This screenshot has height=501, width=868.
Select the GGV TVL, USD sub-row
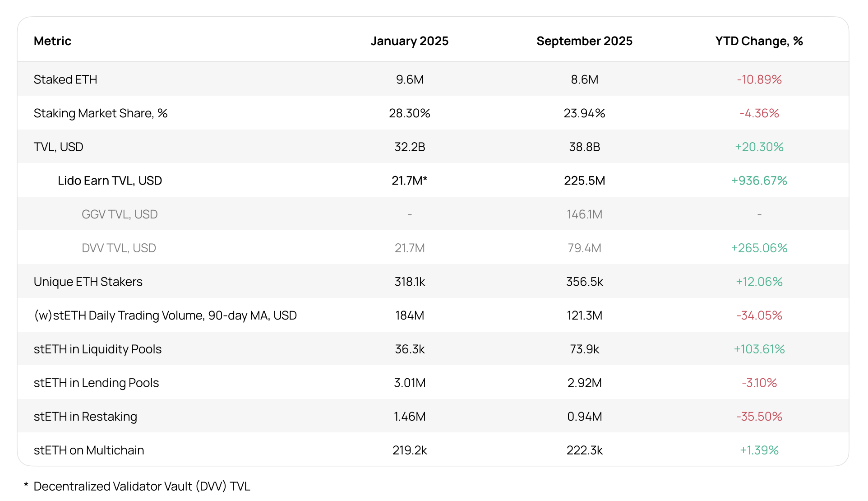pyautogui.click(x=120, y=214)
